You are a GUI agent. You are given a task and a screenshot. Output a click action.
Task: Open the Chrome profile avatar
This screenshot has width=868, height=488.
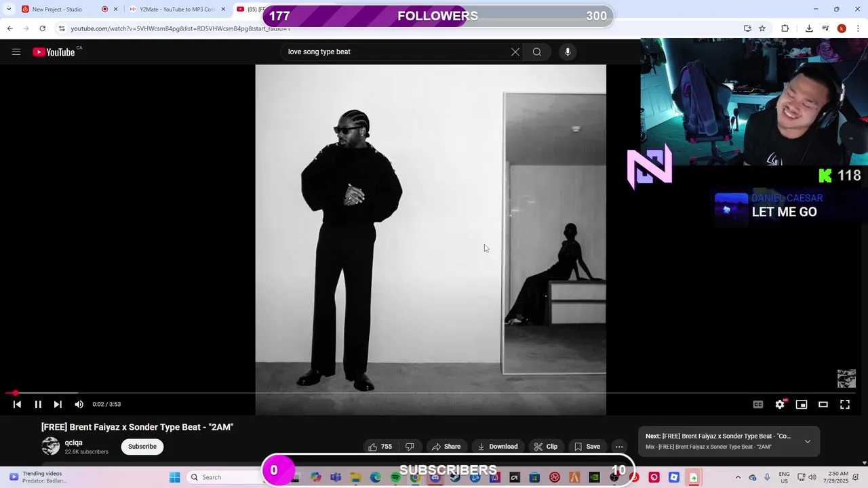(x=842, y=28)
